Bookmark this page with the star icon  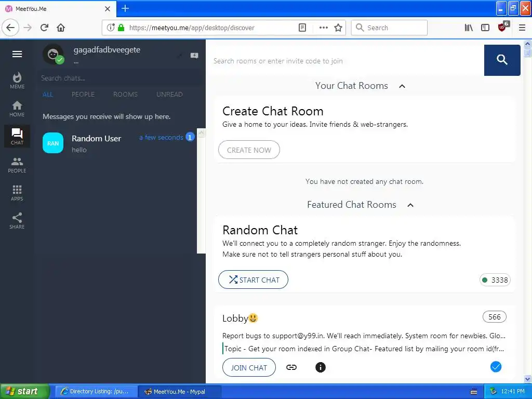338,28
